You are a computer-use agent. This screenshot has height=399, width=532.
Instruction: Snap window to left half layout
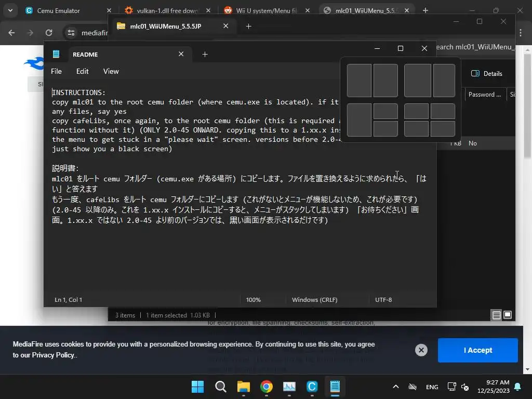pos(359,81)
